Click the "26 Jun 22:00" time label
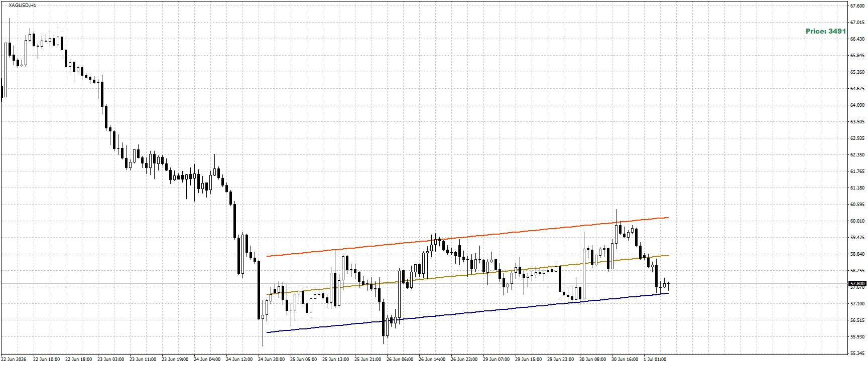868x365 pixels. (x=463, y=359)
